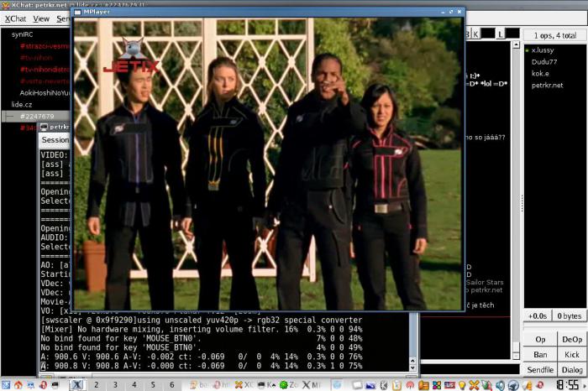Switch to virtual desktop 6
This screenshot has width=588, height=391.
coord(171,384)
